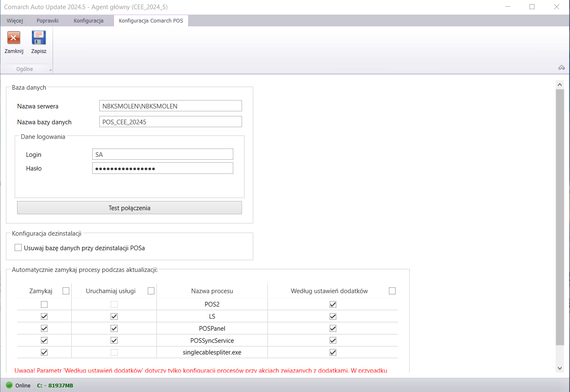Click the green Online status indicator
Image resolution: width=570 pixels, height=392 pixels.
coord(9,385)
